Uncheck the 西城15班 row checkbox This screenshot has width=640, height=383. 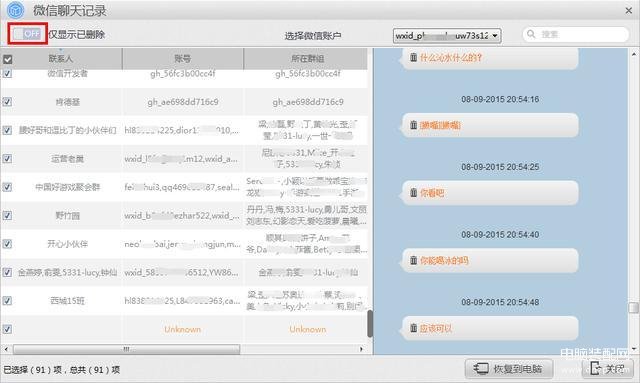click(x=7, y=301)
